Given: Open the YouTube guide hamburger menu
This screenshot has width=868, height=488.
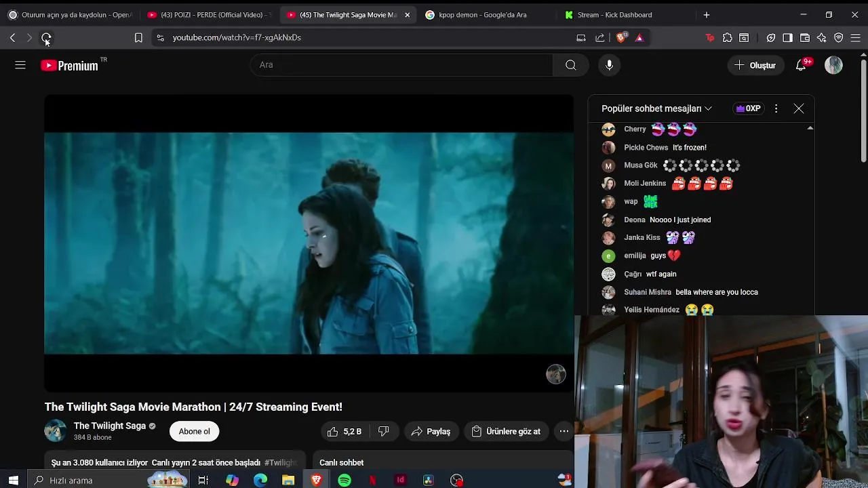Looking at the screenshot, I should (20, 65).
